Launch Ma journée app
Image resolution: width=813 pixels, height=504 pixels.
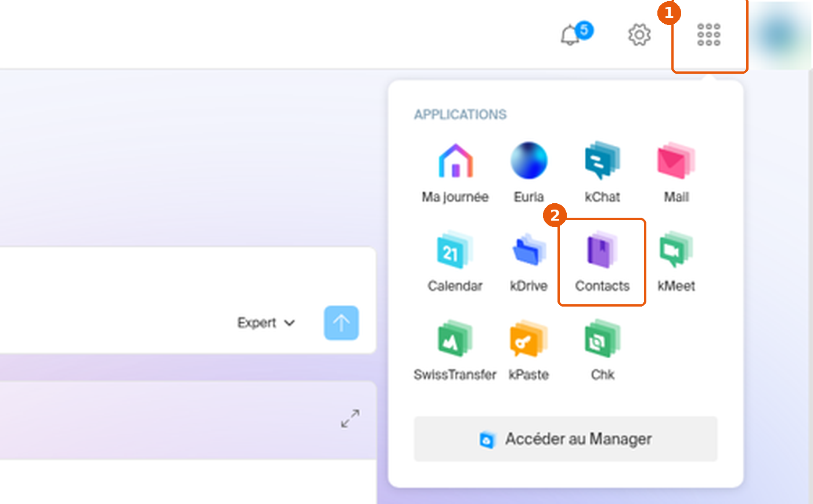coord(455,173)
